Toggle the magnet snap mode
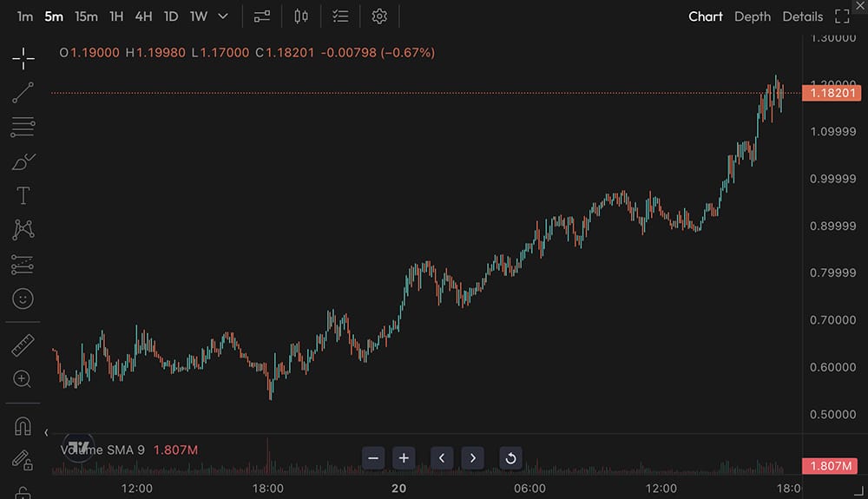This screenshot has height=499, width=868. [23, 426]
